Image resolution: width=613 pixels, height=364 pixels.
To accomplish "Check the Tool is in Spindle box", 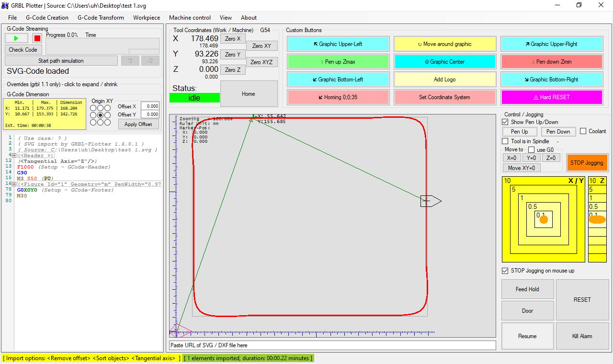I will tap(505, 141).
